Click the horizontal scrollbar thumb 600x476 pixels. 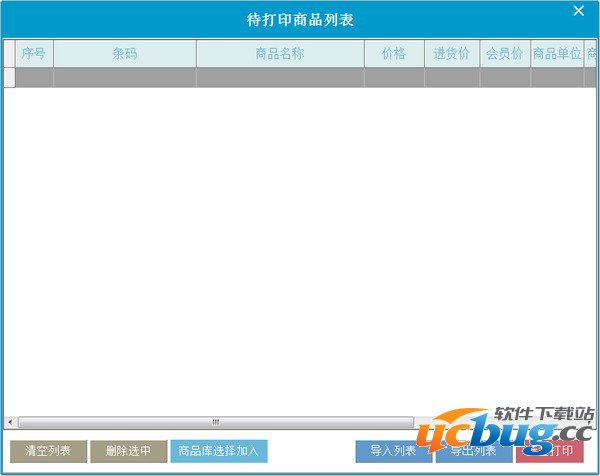(x=215, y=422)
